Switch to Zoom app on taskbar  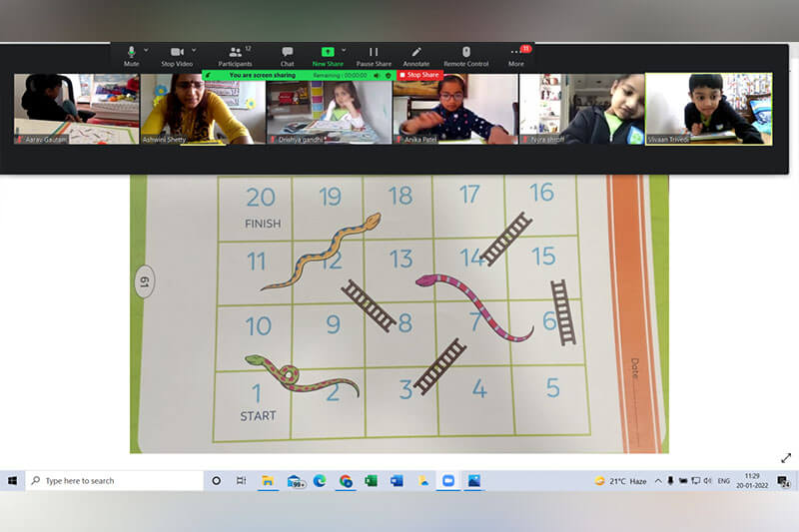448,480
